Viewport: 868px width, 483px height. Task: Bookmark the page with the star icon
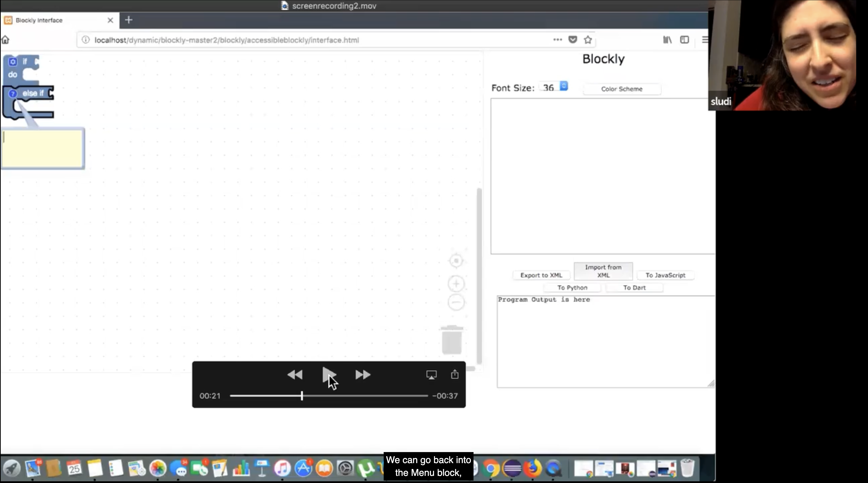pyautogui.click(x=588, y=40)
